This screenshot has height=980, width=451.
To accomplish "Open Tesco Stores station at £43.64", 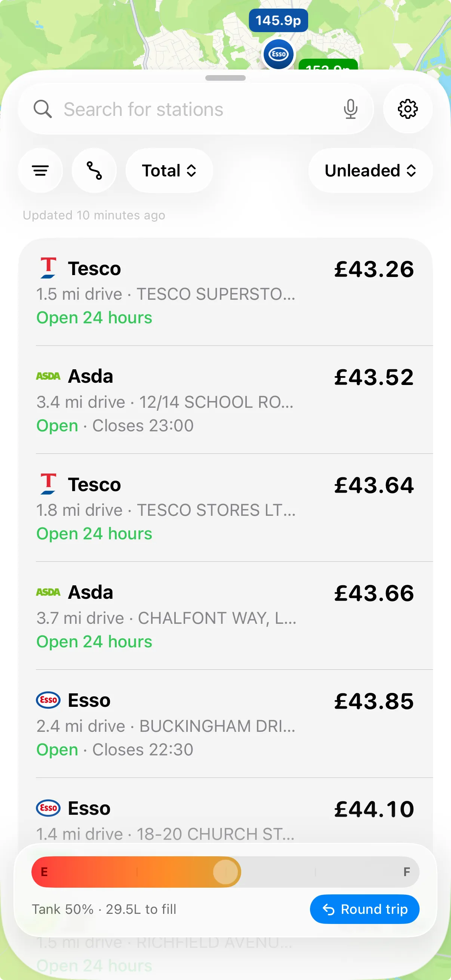I will point(225,508).
